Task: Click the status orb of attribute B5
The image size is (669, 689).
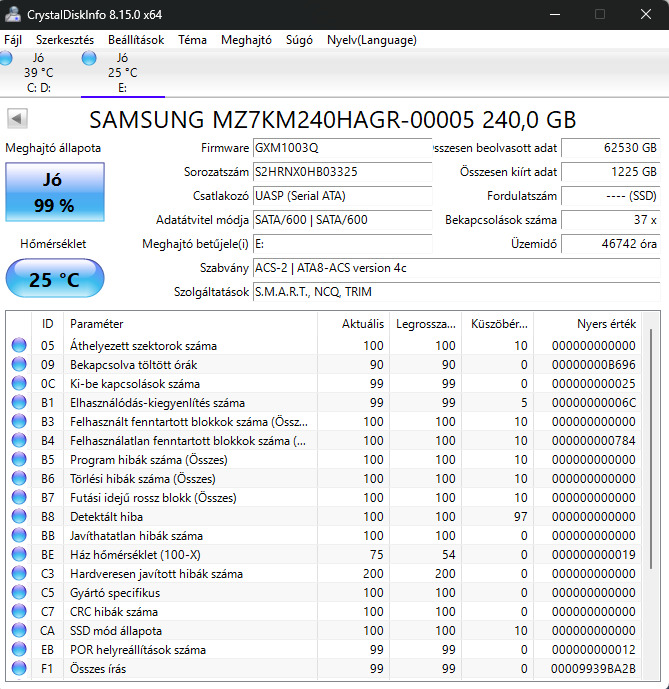Action: (19, 459)
